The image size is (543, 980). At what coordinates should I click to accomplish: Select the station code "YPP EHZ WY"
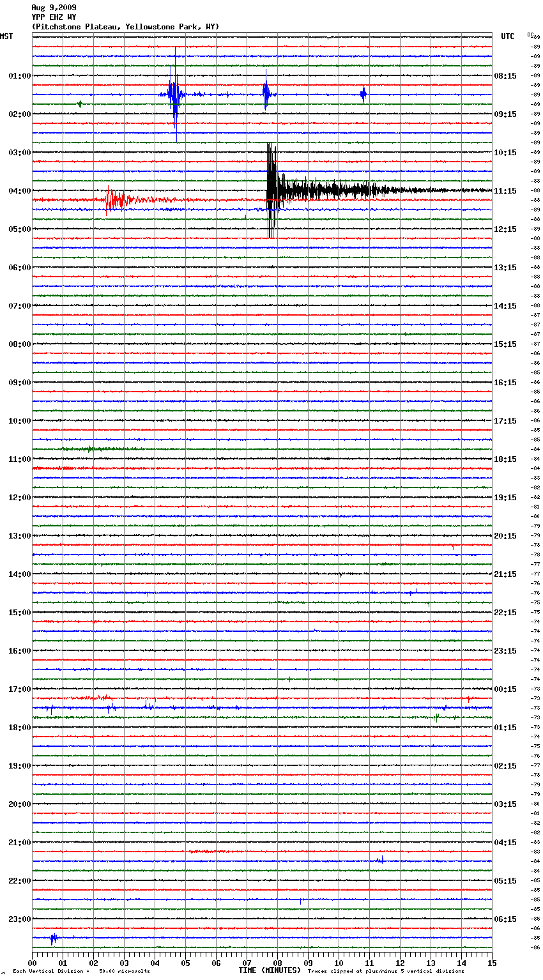coord(54,17)
